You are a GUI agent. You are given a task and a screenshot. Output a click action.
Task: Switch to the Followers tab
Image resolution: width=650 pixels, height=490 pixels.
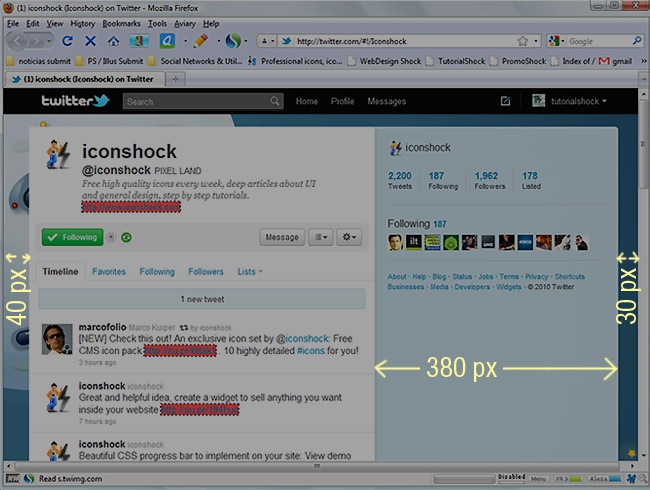click(x=206, y=272)
